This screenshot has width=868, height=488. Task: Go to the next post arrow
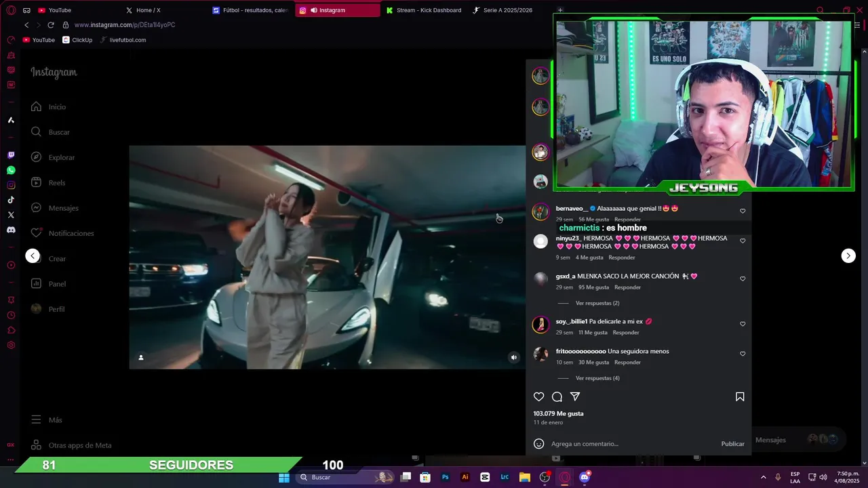848,256
